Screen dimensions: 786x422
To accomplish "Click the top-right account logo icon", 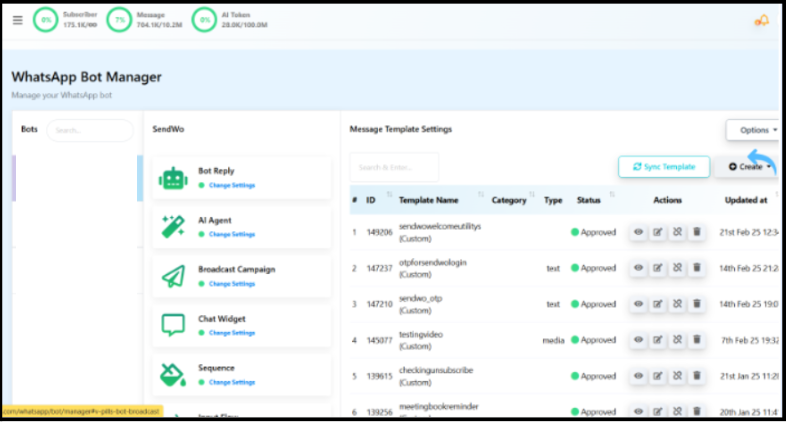I will point(761,20).
